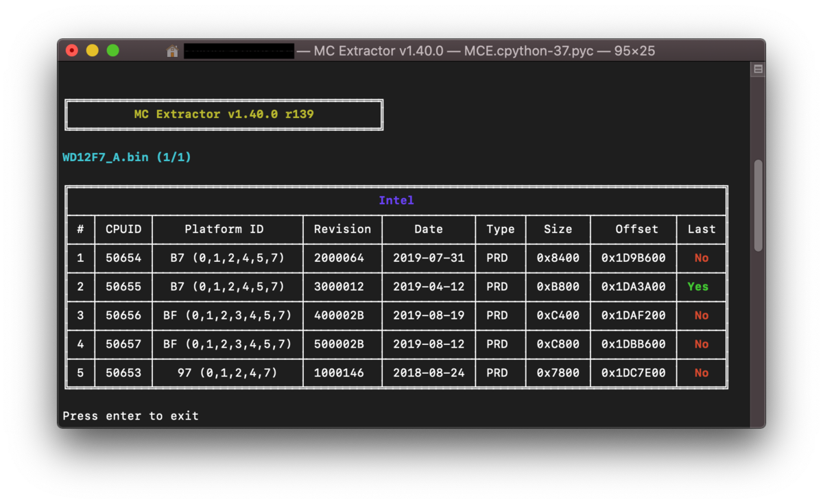Click offset value '0x1DAF200'
This screenshot has width=823, height=504.
634,315
